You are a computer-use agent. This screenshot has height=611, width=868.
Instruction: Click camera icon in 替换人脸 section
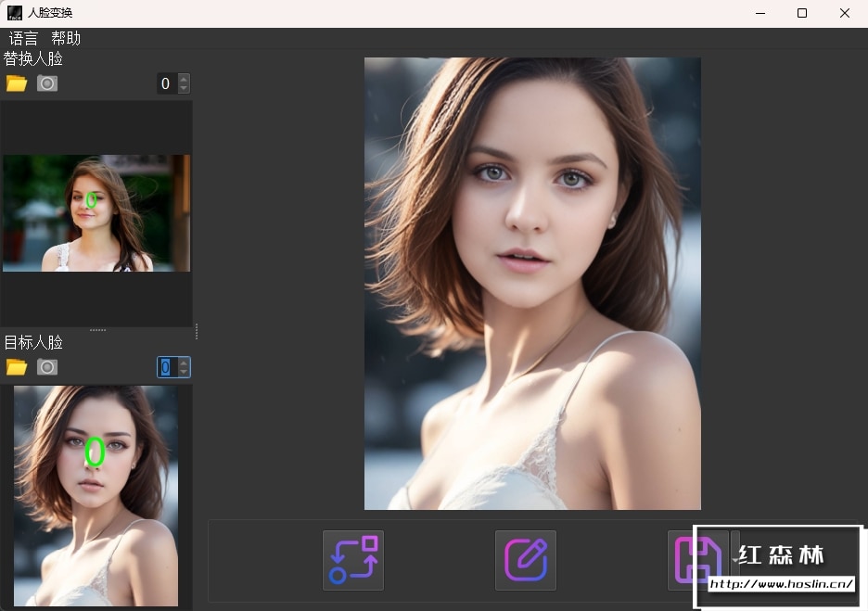47,83
